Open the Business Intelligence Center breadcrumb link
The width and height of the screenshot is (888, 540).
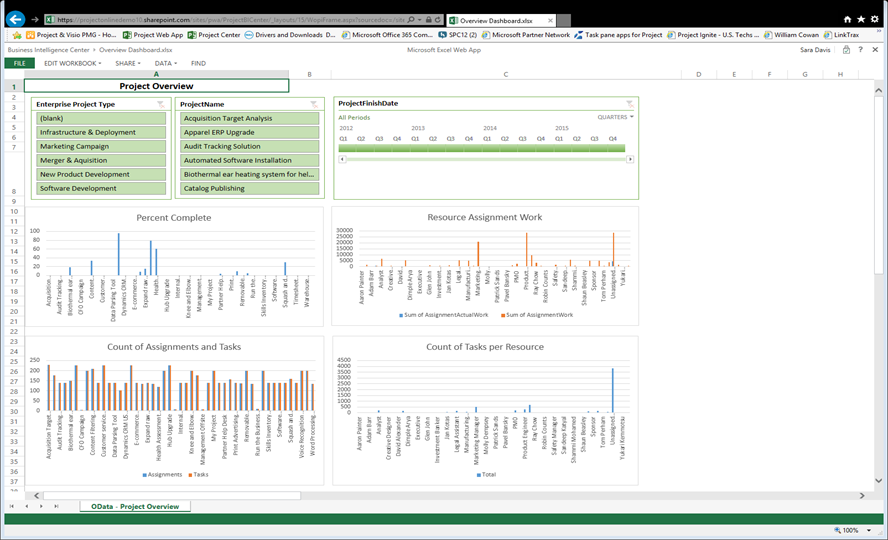pyautogui.click(x=50, y=49)
